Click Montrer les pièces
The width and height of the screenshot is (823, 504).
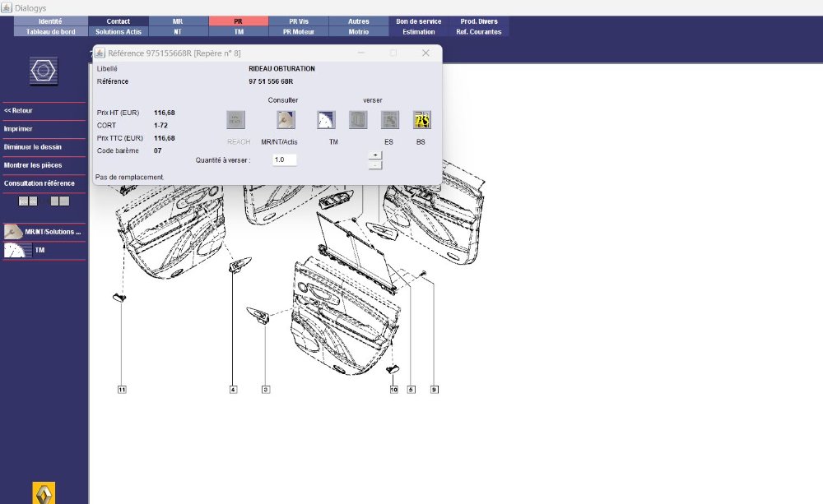pos(33,165)
